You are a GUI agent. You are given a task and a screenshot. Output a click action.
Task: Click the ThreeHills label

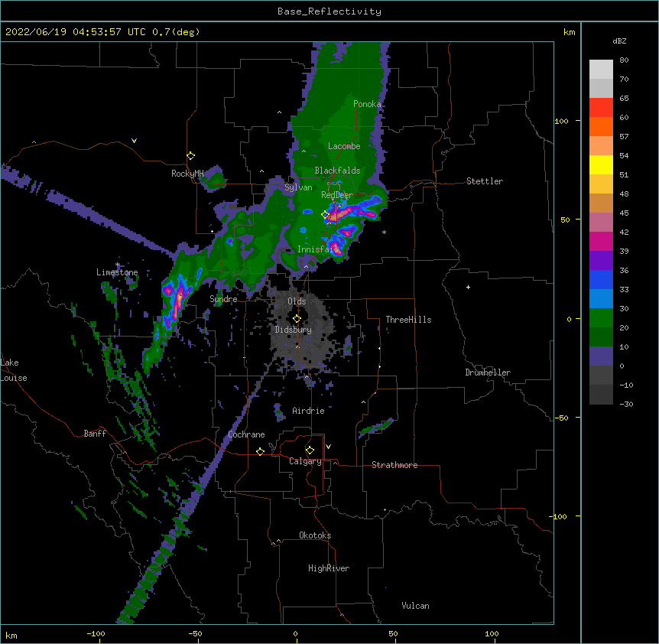(408, 320)
